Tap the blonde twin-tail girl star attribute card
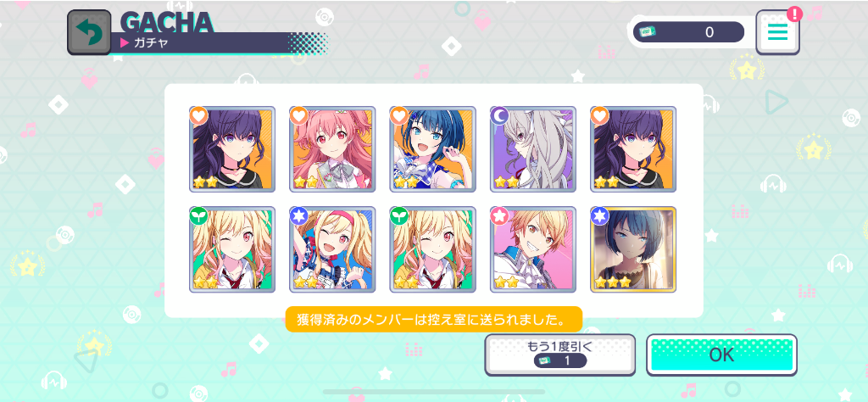Viewport: 868px width, 402px height. click(x=332, y=249)
